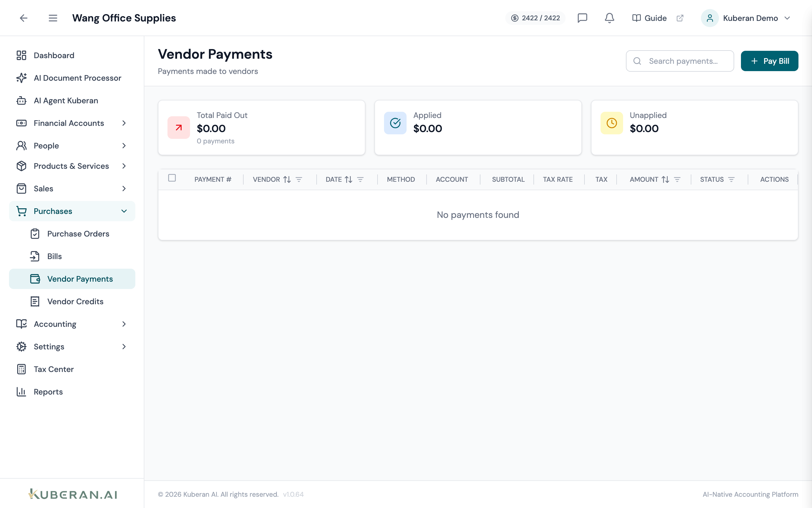Open AI Agent Kuberan
Image resolution: width=812 pixels, height=508 pixels.
[x=72, y=100]
